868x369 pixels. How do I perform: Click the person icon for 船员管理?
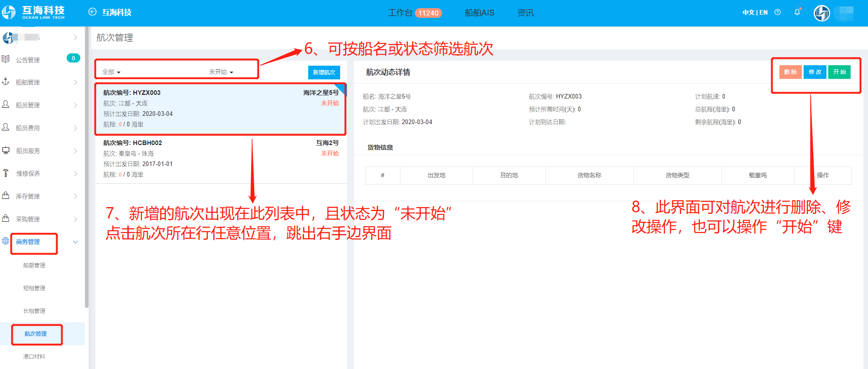tap(6, 104)
